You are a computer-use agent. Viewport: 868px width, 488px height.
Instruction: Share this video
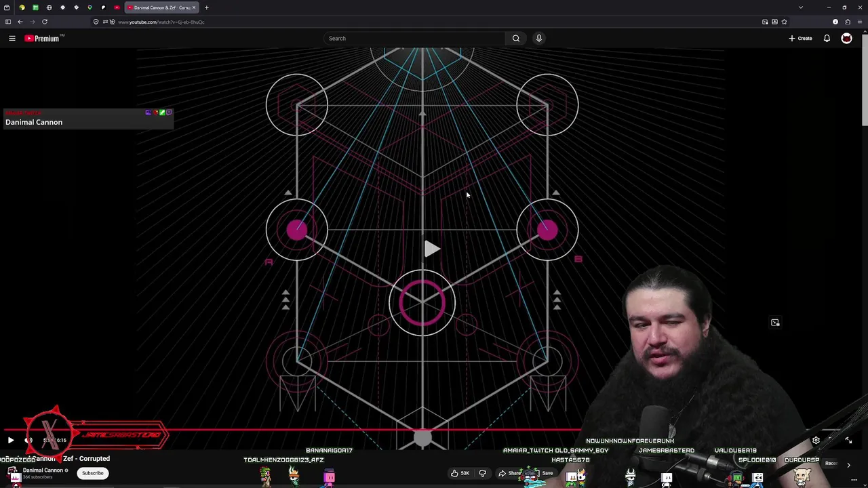(x=510, y=473)
